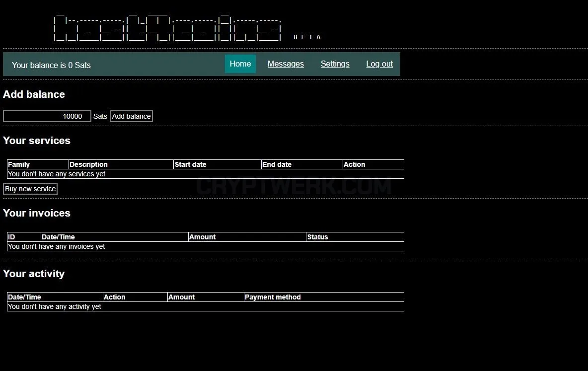Click the Date/Time header in activity table
The width and height of the screenshot is (588, 371).
tap(55, 297)
